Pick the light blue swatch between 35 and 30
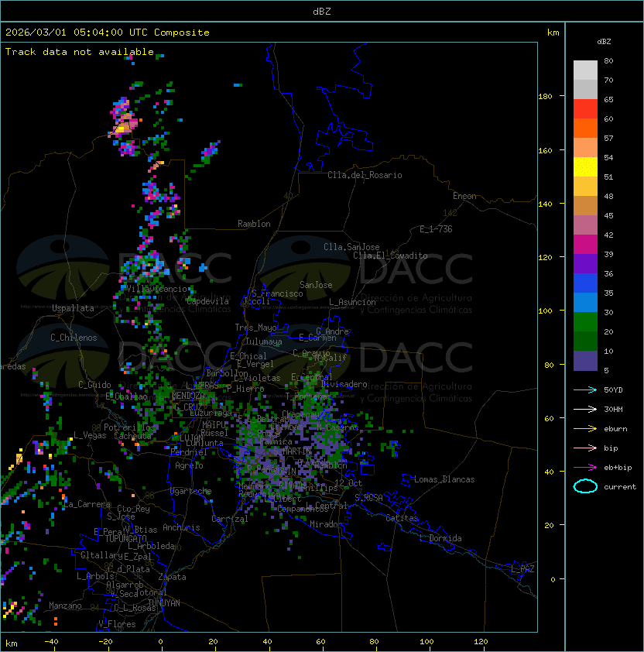Viewport: 644px width, 652px height. pyautogui.click(x=585, y=303)
